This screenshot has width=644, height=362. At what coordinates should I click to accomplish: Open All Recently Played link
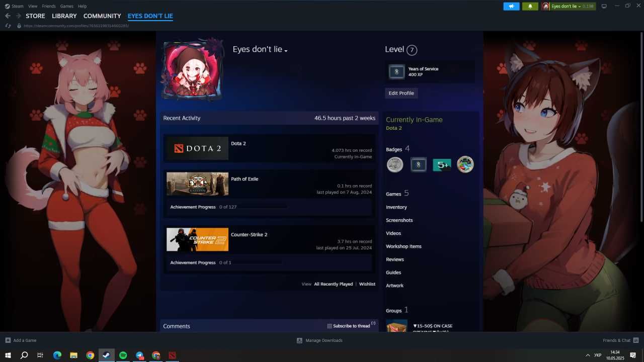[x=333, y=284]
